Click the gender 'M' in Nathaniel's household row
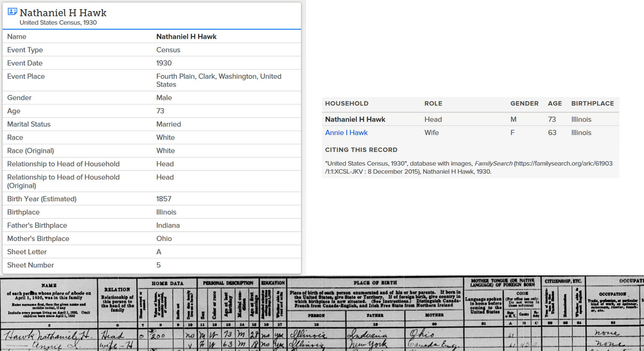Screen dimensions: 644x351 [x=513, y=119]
